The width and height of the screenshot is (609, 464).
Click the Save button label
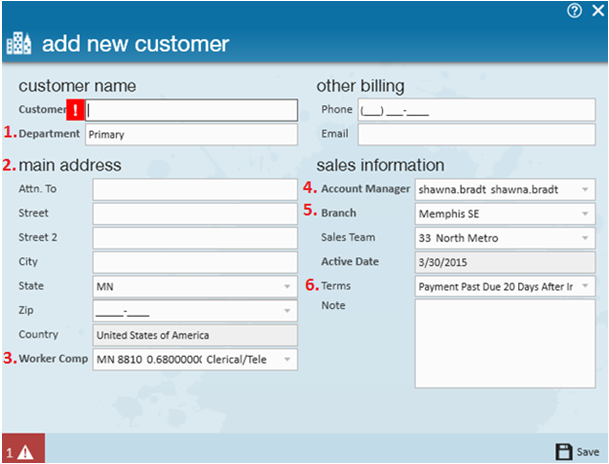pyautogui.click(x=588, y=452)
